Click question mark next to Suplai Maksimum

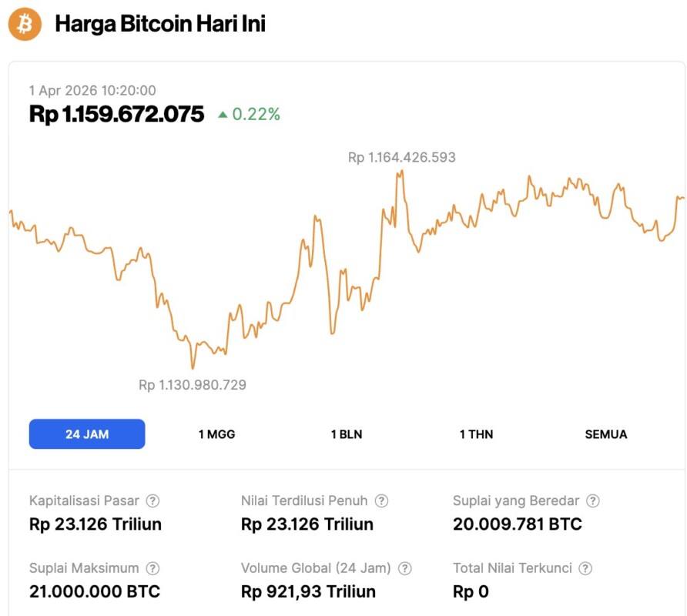152,569
